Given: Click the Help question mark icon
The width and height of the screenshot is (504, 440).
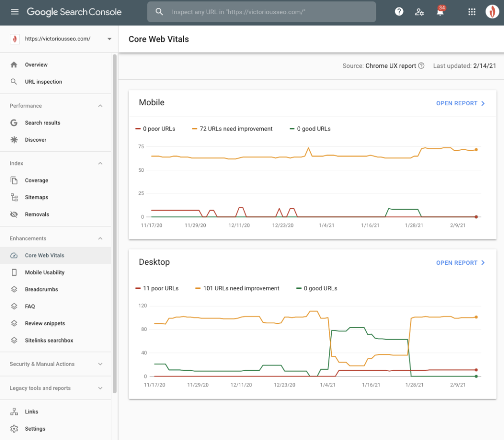Looking at the screenshot, I should click(399, 12).
